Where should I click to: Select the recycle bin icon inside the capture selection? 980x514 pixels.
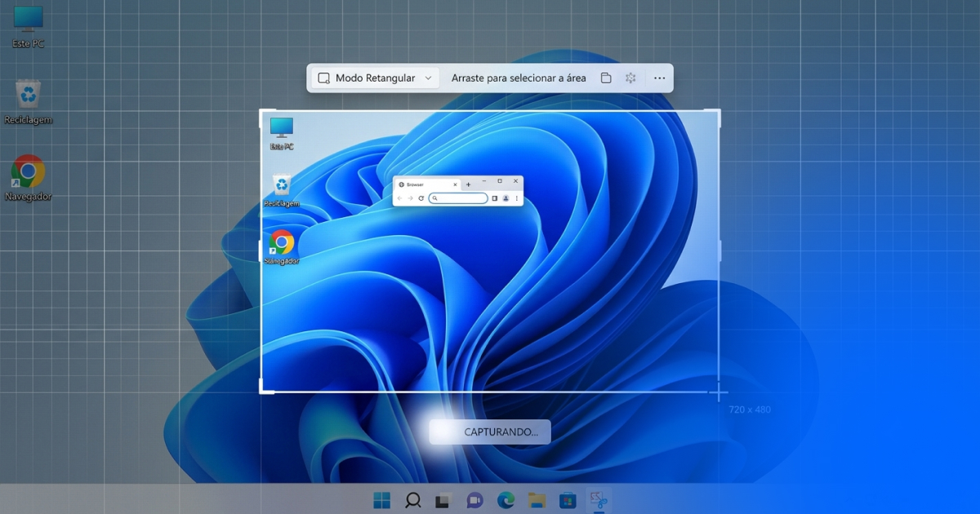(x=282, y=191)
